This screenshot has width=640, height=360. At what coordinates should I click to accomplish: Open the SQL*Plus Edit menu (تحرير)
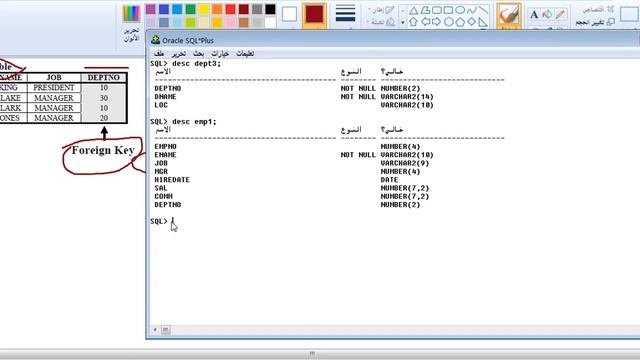[178, 53]
